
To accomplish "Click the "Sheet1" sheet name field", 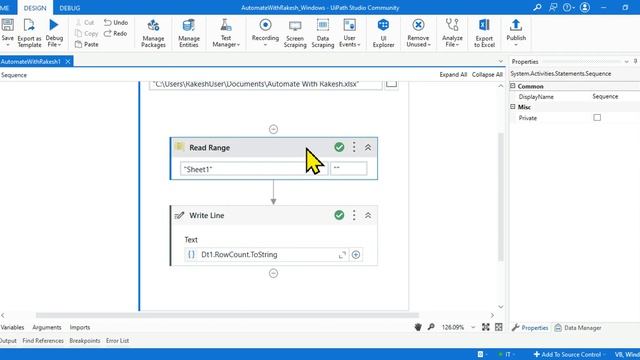I will click(x=254, y=169).
